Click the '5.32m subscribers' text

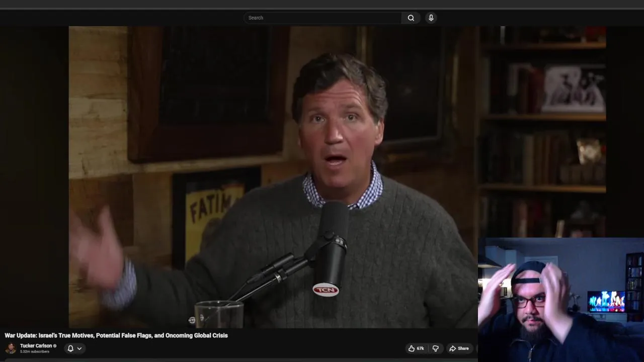[x=35, y=352]
